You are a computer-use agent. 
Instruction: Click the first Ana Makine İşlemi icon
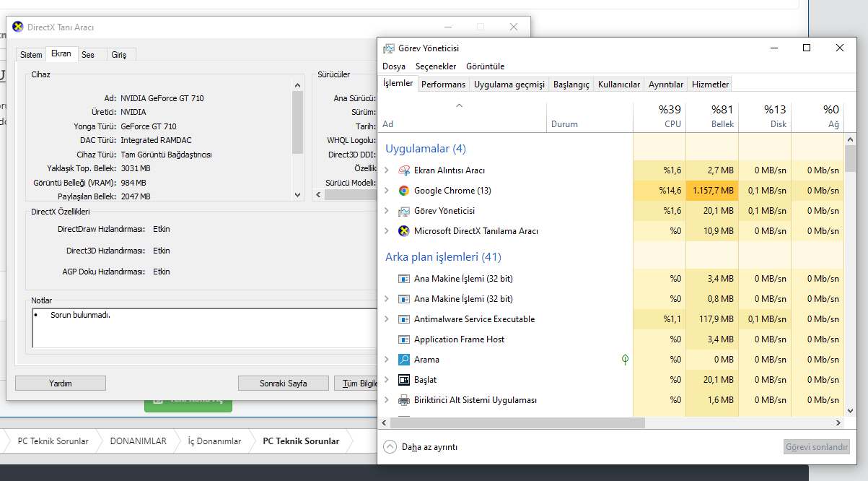pyautogui.click(x=404, y=279)
